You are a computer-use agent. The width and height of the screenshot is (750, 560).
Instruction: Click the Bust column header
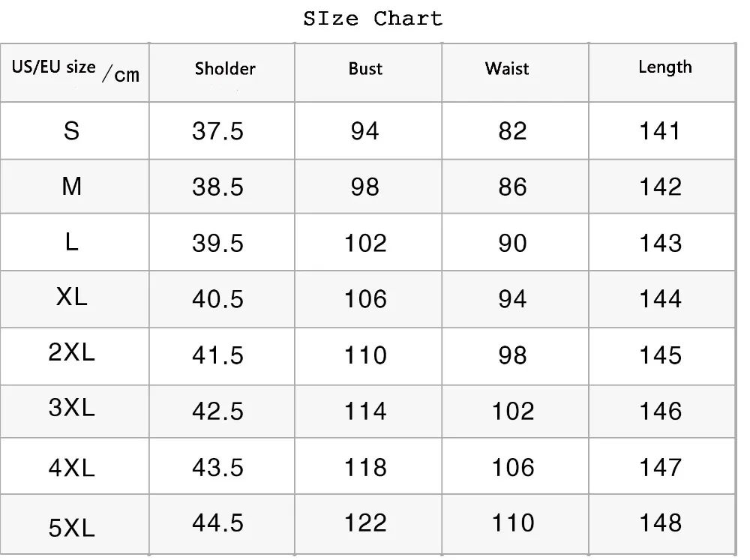click(365, 69)
